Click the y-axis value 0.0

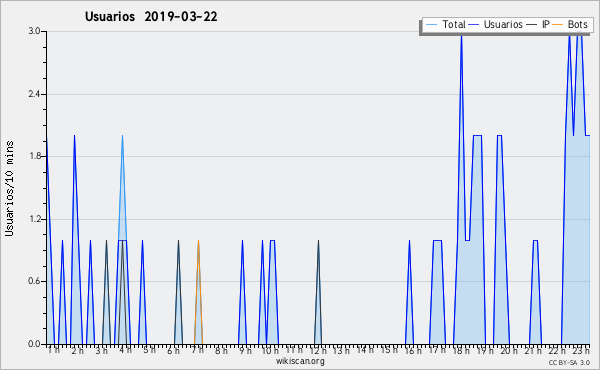(34, 344)
